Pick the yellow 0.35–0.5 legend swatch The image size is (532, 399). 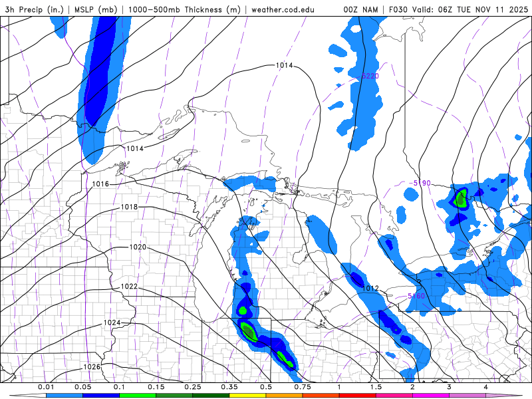pos(247,396)
